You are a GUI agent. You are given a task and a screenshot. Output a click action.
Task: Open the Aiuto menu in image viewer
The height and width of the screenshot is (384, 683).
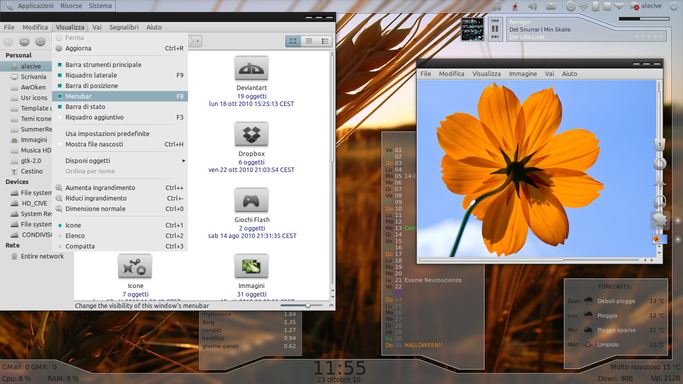tap(569, 74)
